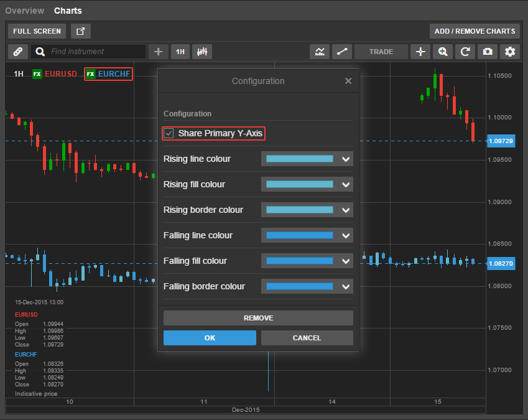Click the refresh chart icon
This screenshot has height=420, width=528.
point(465,52)
